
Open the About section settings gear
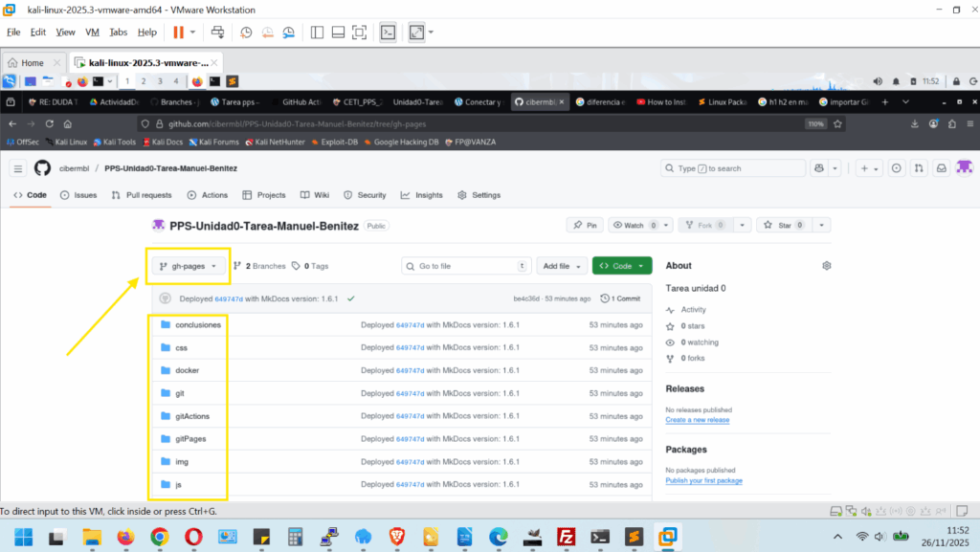(x=826, y=265)
